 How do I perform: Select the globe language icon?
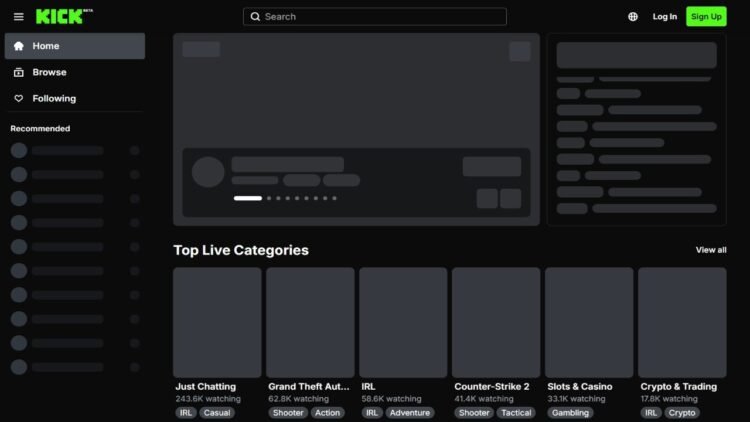click(633, 17)
